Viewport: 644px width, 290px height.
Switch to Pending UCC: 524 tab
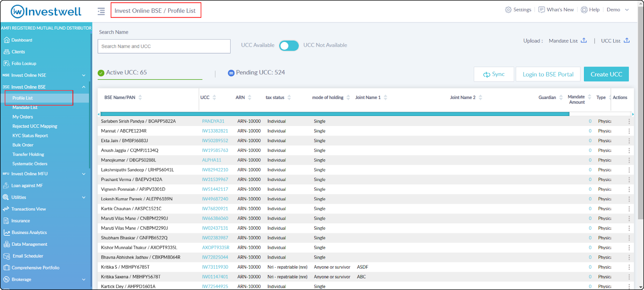[256, 72]
